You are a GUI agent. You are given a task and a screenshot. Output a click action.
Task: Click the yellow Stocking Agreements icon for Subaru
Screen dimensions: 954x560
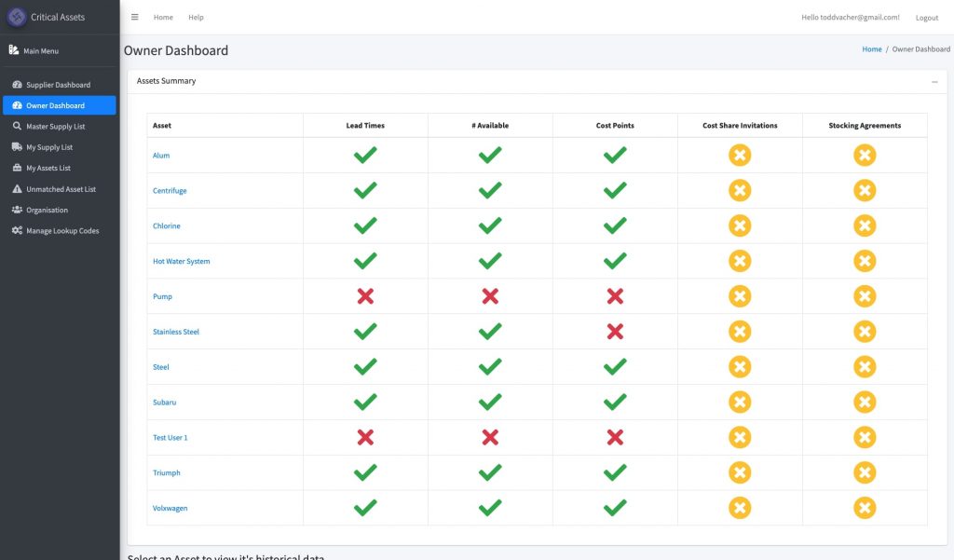click(x=865, y=403)
